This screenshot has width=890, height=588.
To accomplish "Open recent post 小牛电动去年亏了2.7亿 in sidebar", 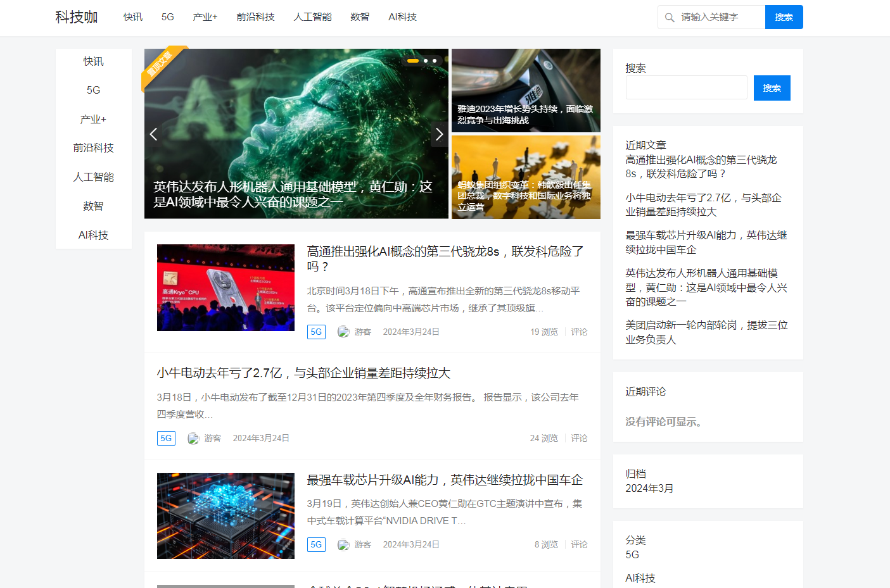I will 704,204.
